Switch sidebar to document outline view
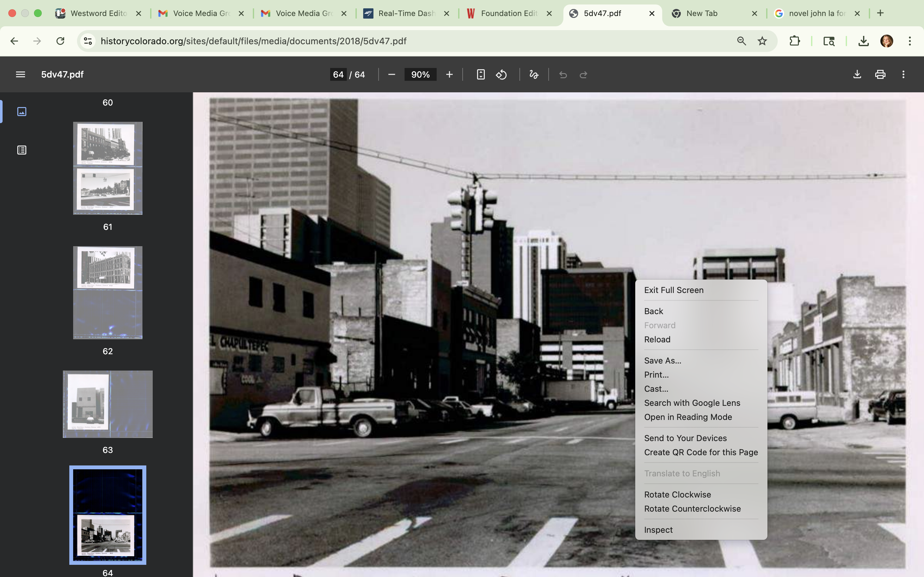Viewport: 924px width, 577px height. [22, 150]
